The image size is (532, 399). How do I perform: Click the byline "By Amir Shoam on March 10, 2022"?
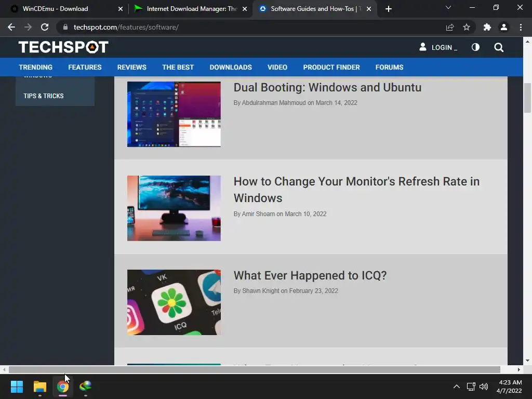click(x=280, y=214)
